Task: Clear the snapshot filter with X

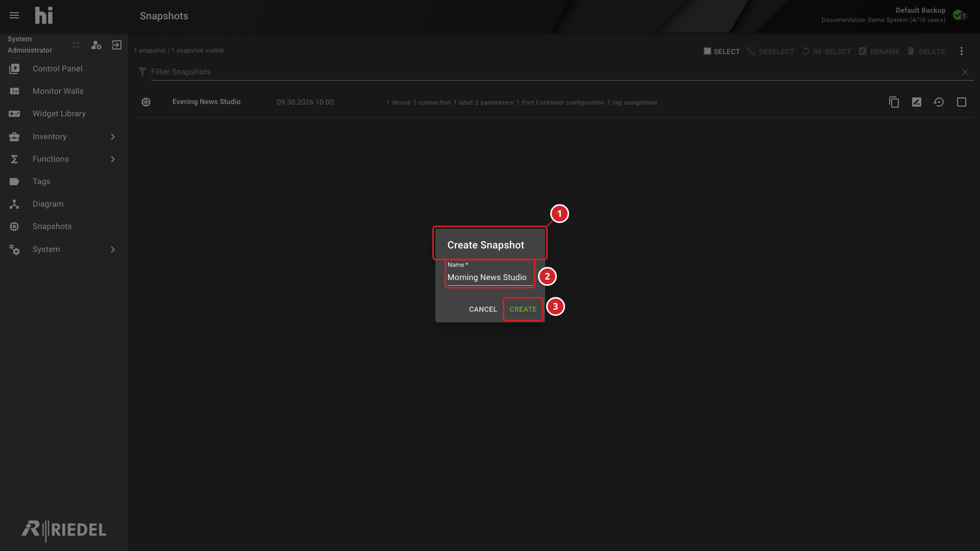Action: [x=965, y=72]
